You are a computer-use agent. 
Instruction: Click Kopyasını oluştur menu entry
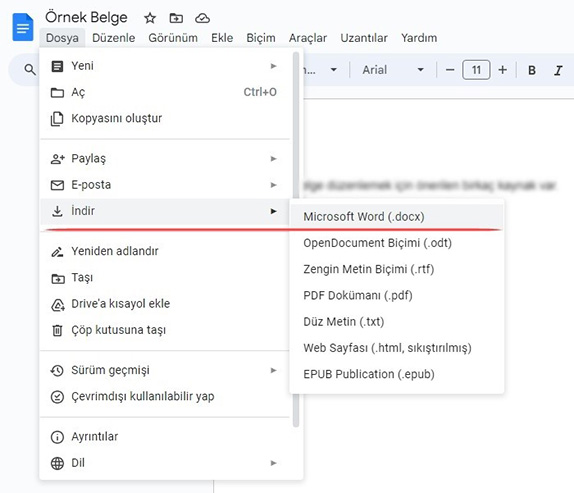point(165,119)
